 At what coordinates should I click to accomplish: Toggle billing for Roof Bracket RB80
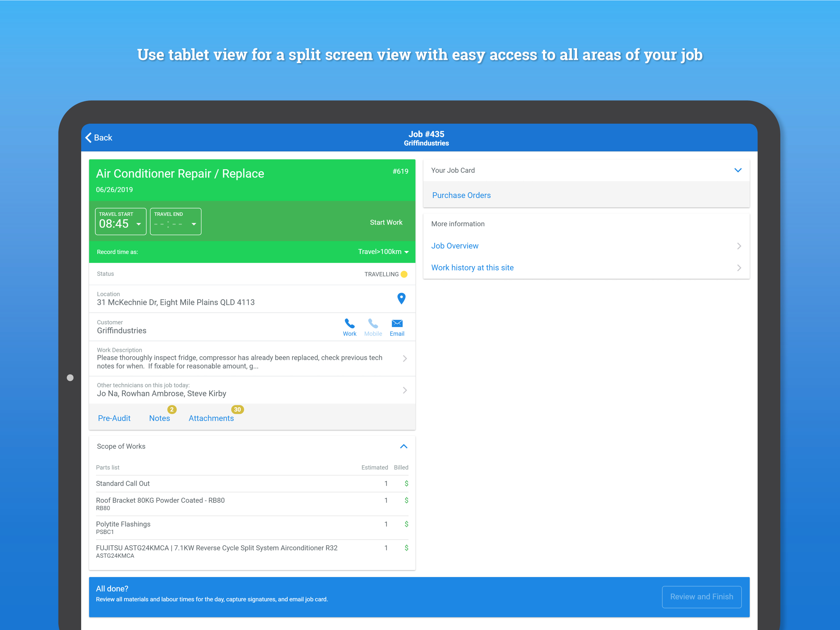pos(406,500)
